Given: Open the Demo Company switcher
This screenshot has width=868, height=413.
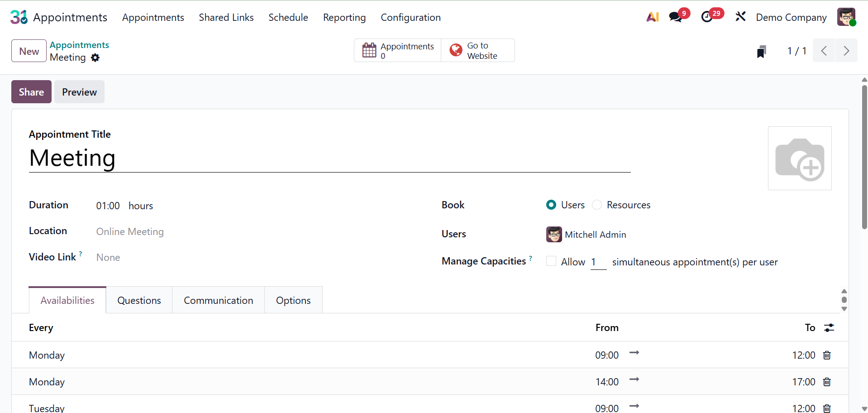Looking at the screenshot, I should coord(791,17).
